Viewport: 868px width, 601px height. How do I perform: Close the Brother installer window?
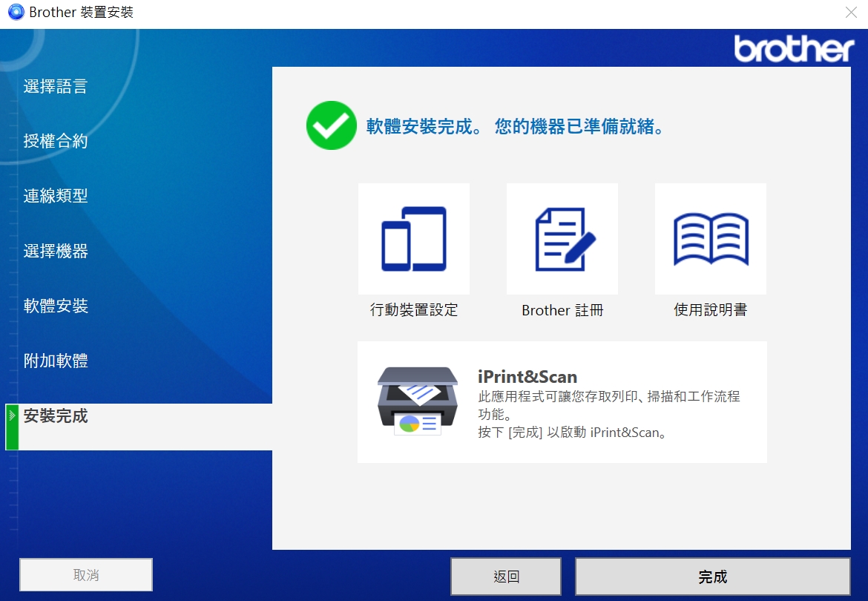pyautogui.click(x=851, y=12)
